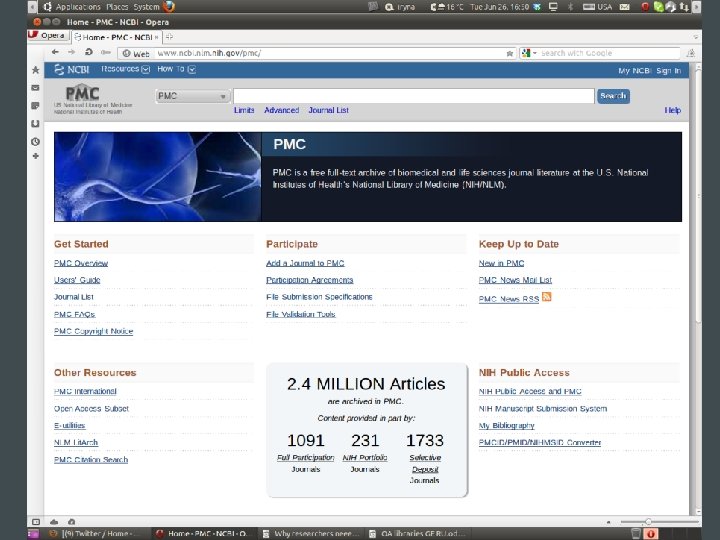Open the PMC database dropdown
Image resolution: width=720 pixels, height=540 pixels.
[191, 96]
